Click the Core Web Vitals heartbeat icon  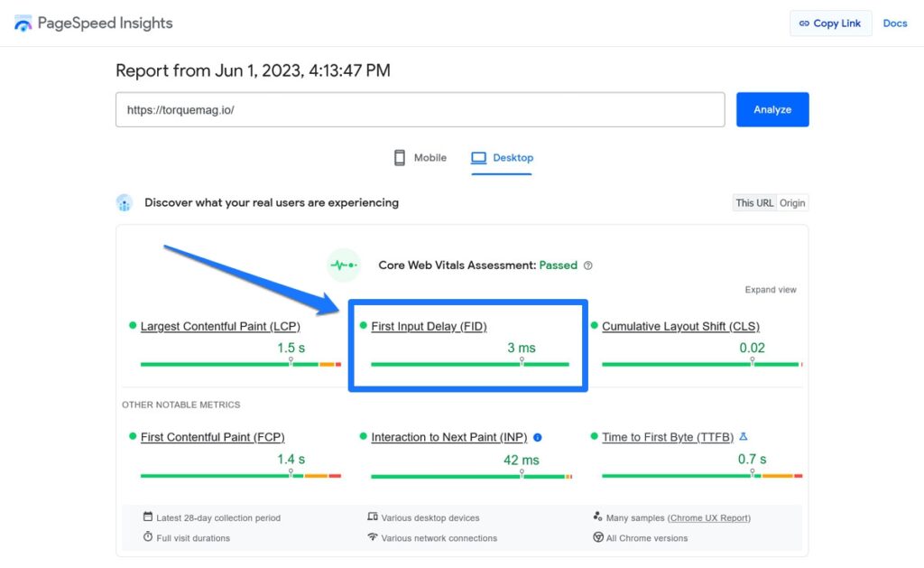click(x=344, y=265)
